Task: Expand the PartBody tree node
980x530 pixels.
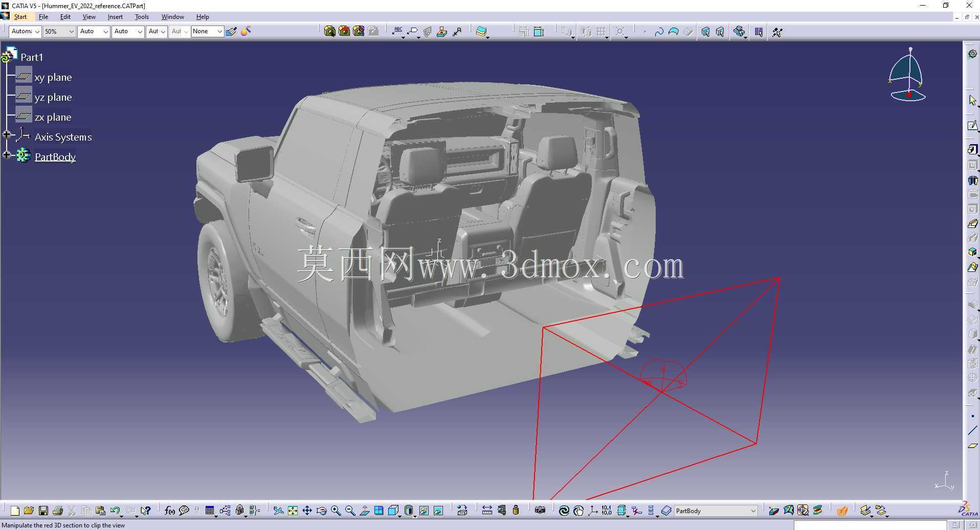Action: pyautogui.click(x=7, y=155)
